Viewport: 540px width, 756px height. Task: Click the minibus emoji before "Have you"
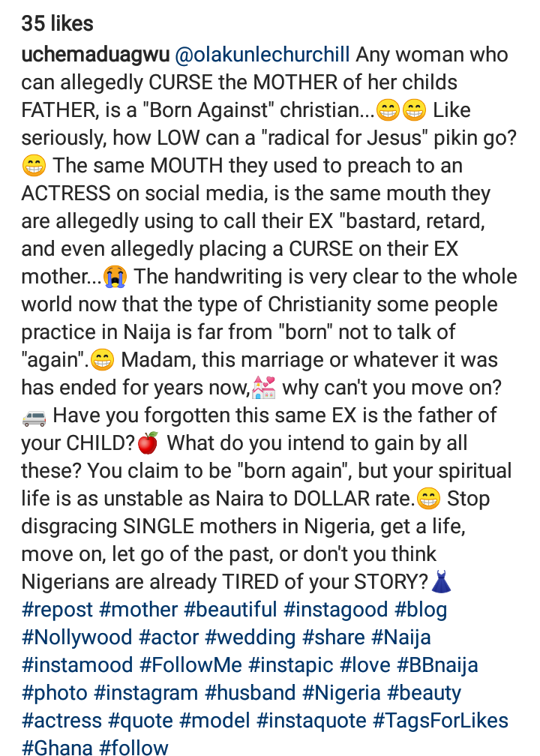point(34,416)
